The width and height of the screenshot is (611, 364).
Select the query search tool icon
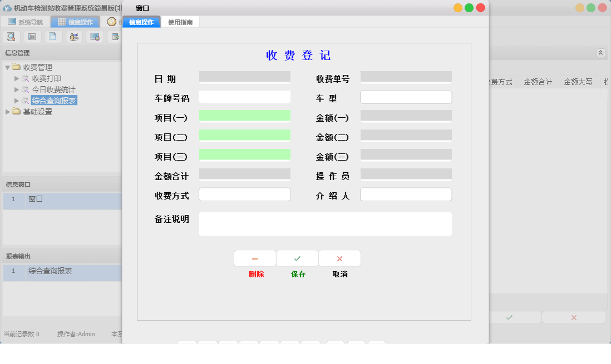[11, 36]
